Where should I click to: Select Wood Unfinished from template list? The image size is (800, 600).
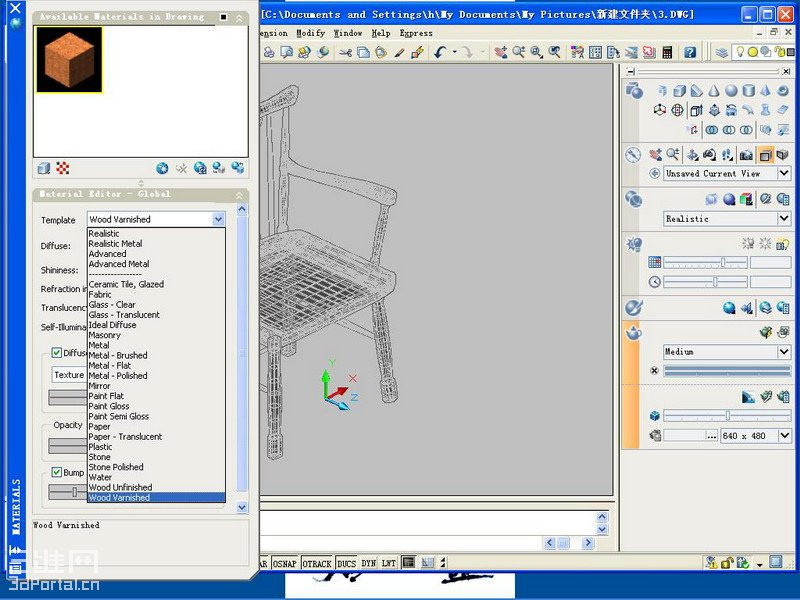click(x=120, y=487)
